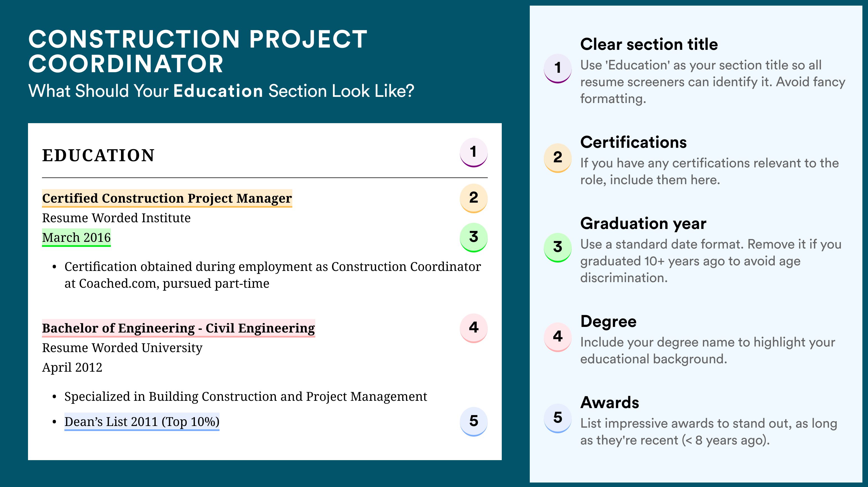Click the Awards tip heading
This screenshot has height=487, width=868.
pyautogui.click(x=610, y=402)
